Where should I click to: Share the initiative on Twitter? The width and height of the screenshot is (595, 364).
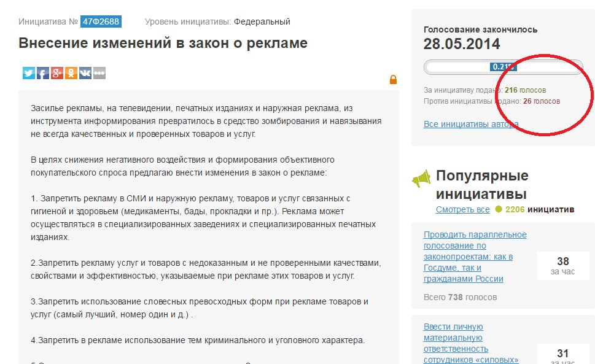29,73
